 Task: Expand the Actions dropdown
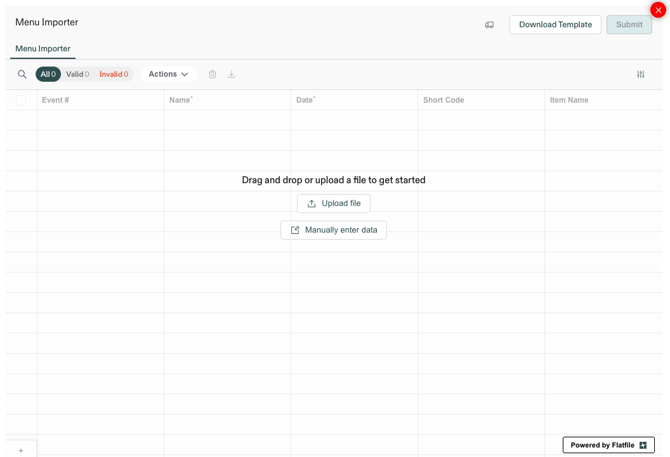point(168,74)
